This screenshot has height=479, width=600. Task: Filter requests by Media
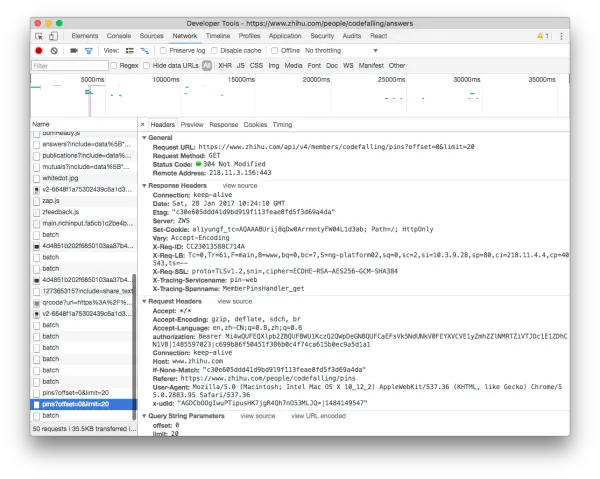[293, 65]
